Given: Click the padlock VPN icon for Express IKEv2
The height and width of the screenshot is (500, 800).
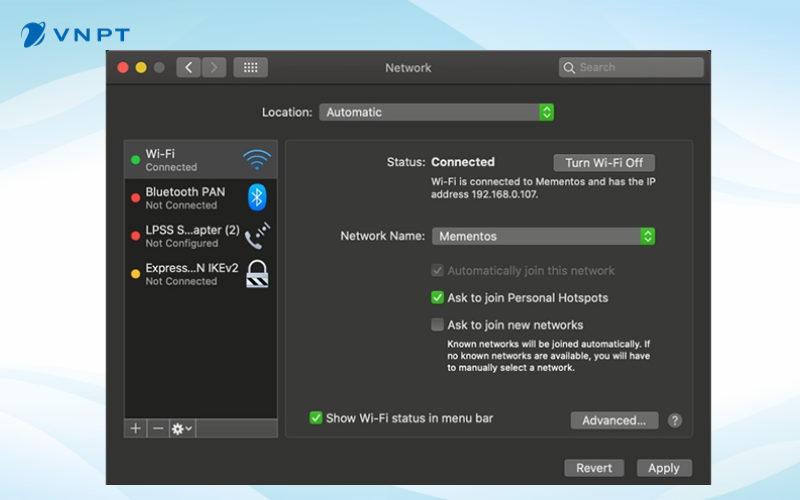Looking at the screenshot, I should 257,274.
